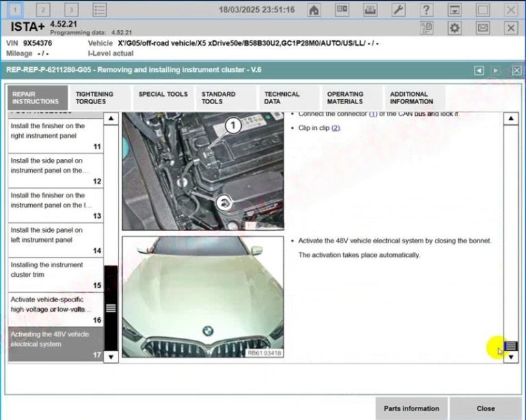Viewport: 526px width, 420px height.
Task: Select step 17 Activating the 48V vehicle electrical system
Action: tap(55, 345)
